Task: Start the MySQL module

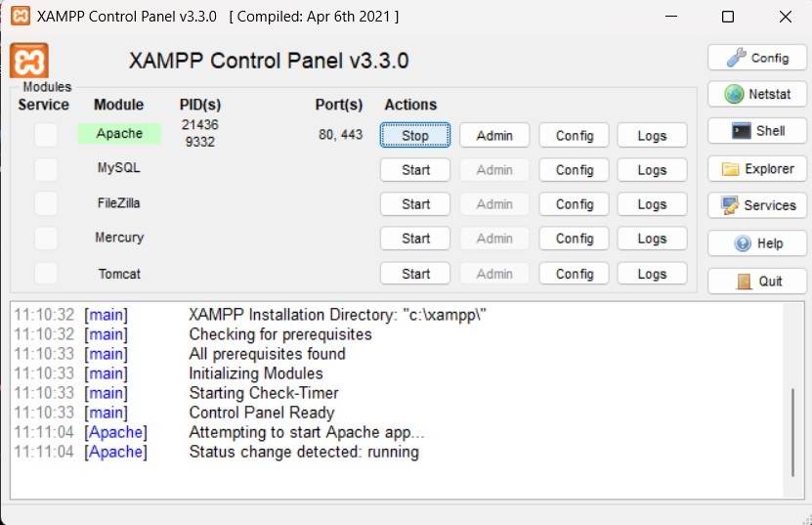Action: coord(415,170)
